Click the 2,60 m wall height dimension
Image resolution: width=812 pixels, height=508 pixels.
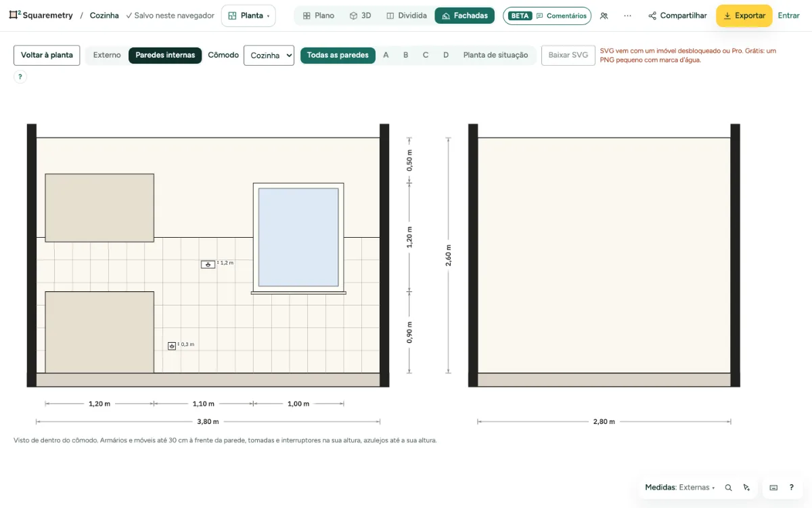[x=448, y=255]
